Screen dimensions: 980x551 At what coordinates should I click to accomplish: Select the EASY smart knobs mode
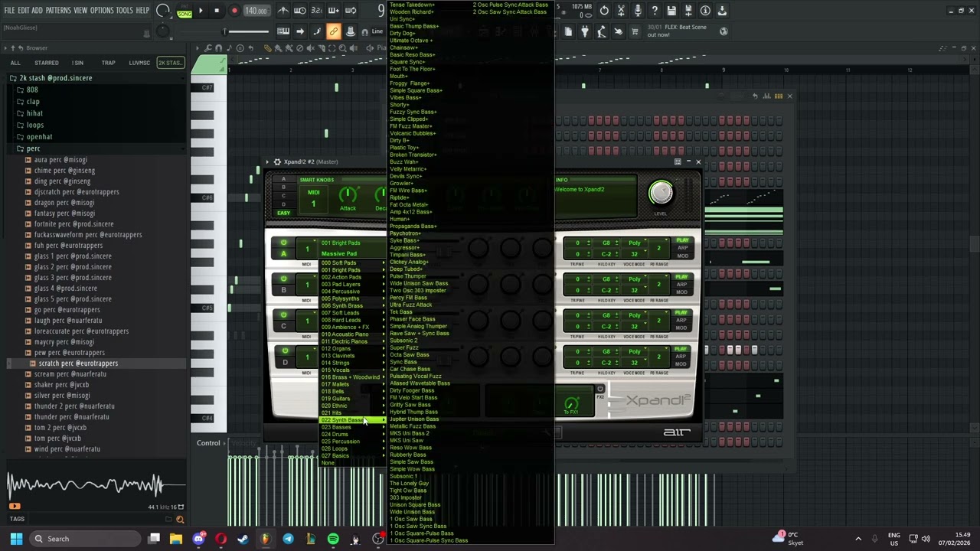283,213
